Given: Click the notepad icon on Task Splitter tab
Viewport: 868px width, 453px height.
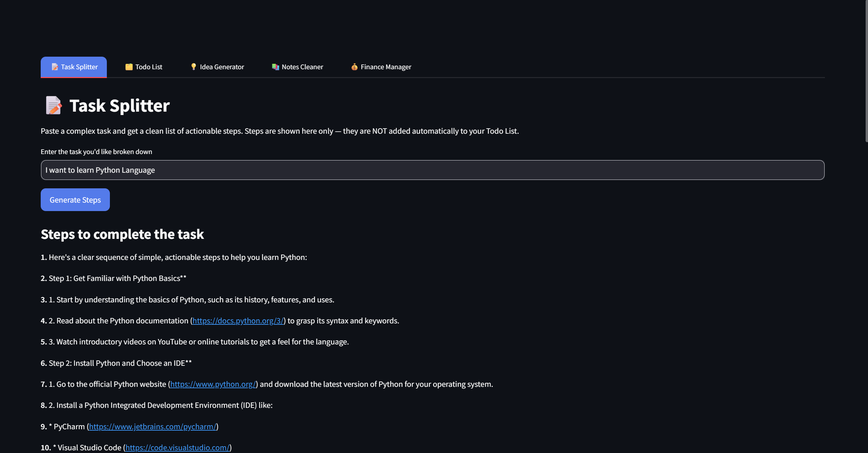Looking at the screenshot, I should 55,67.
